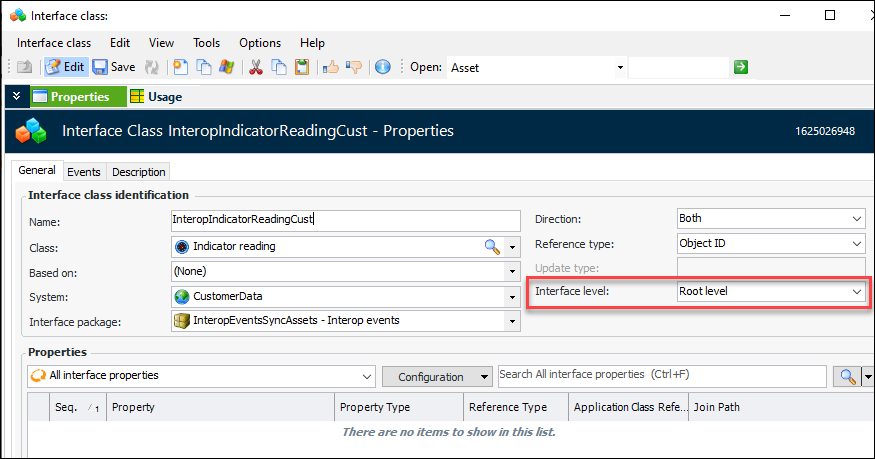Screen dimensions: 875x459
Task: Click the search magnifier beside properties search
Action: click(847, 376)
